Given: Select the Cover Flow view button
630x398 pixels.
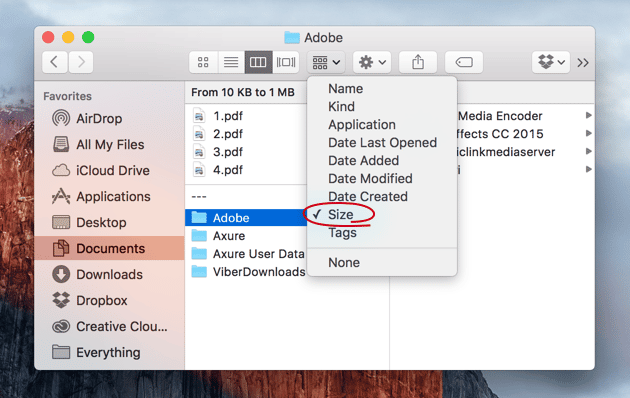Looking at the screenshot, I should click(286, 62).
